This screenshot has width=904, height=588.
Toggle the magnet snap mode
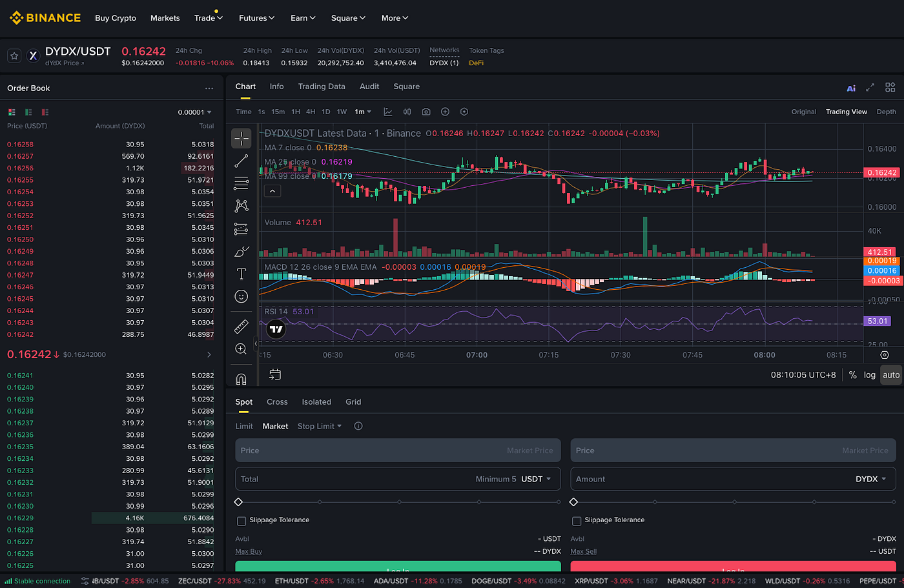(241, 379)
